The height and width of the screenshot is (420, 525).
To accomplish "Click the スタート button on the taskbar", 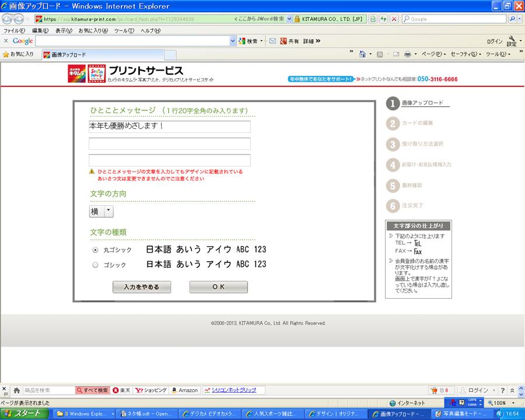I will (23, 414).
